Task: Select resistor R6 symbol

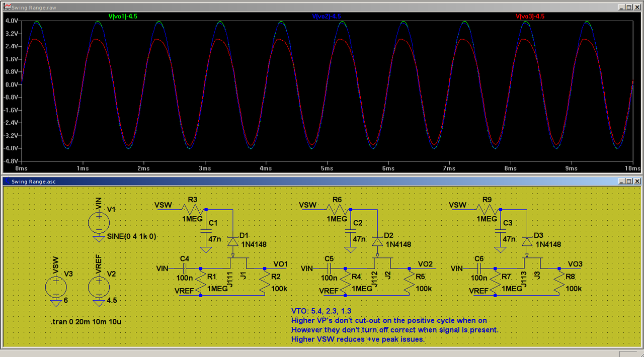Action: (338, 209)
